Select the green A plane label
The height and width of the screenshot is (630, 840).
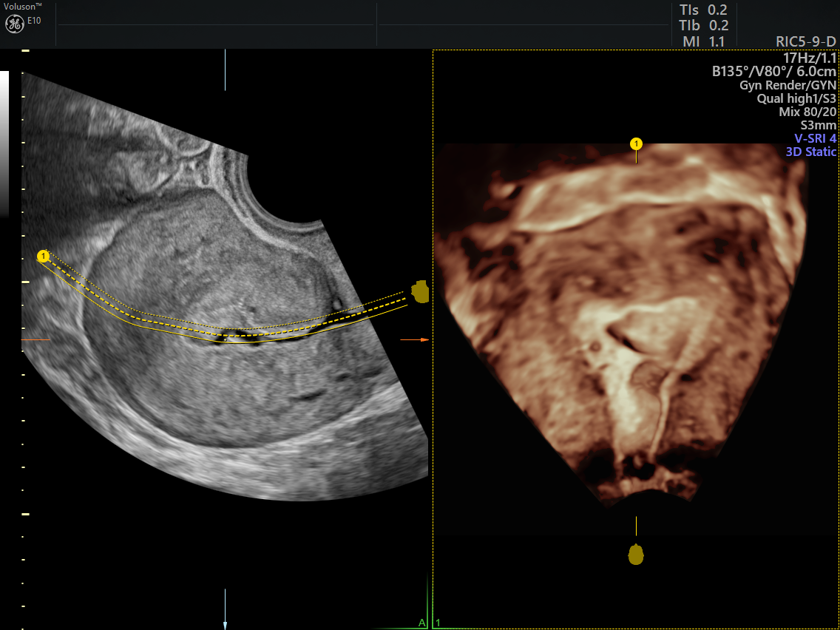coord(421,623)
